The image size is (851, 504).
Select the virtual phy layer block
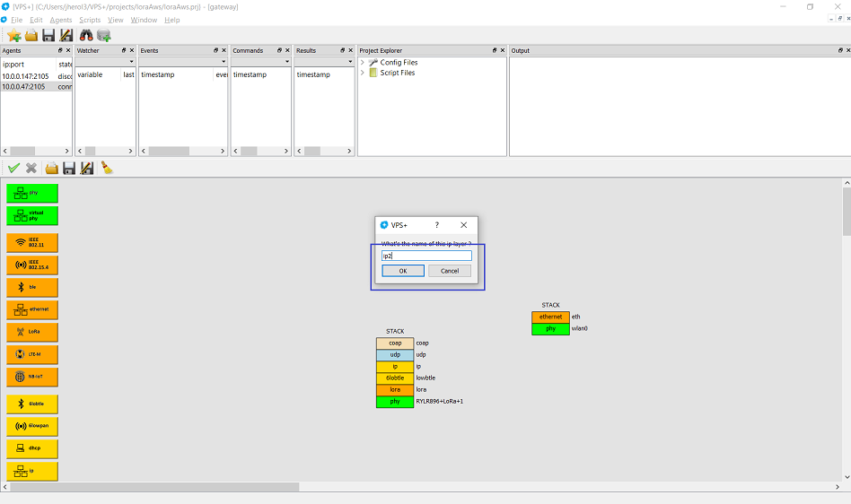(x=32, y=215)
